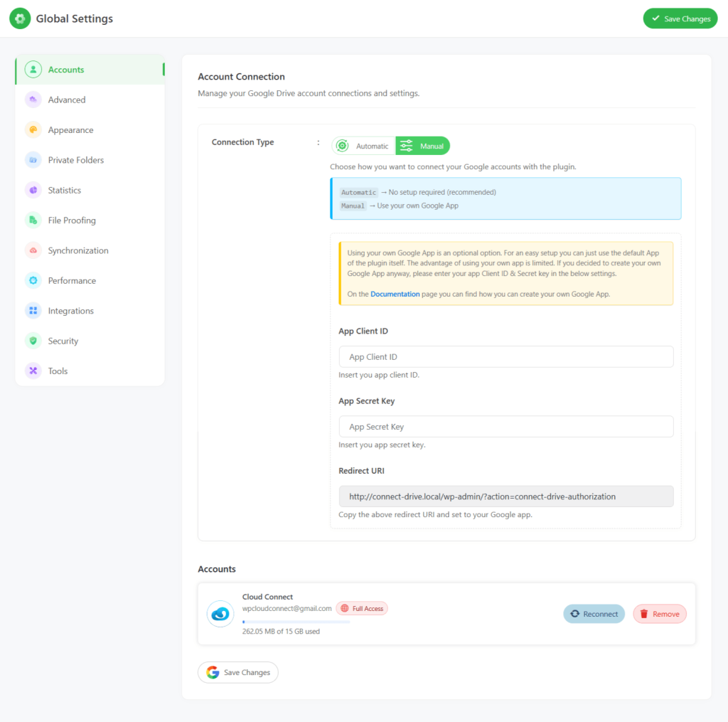Click the File Proofing icon
Image resolution: width=728 pixels, height=722 pixels.
click(x=33, y=221)
